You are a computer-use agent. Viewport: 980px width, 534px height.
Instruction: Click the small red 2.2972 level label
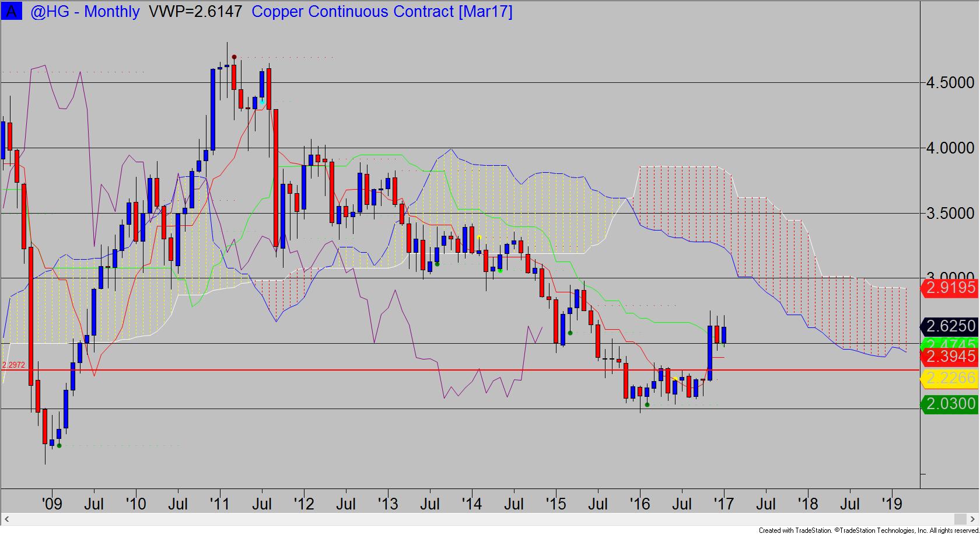(x=14, y=365)
